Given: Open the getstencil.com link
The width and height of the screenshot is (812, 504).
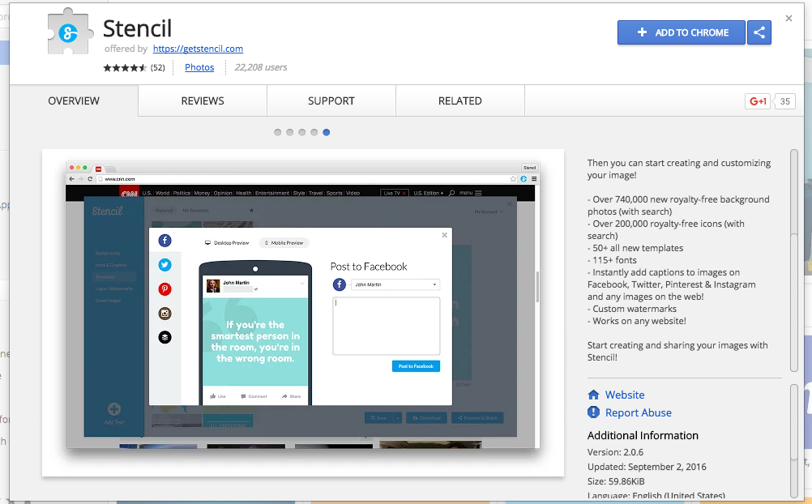Looking at the screenshot, I should click(x=198, y=49).
